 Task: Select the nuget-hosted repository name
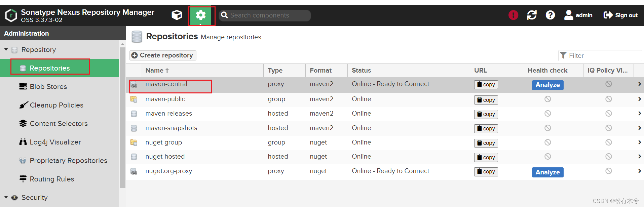(x=165, y=157)
